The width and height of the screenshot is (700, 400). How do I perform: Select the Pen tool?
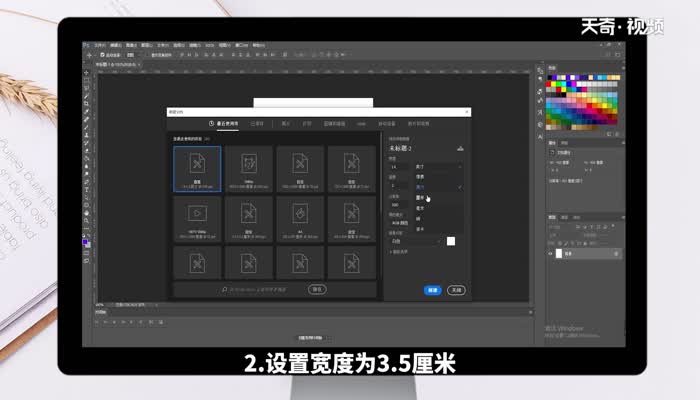tap(86, 182)
